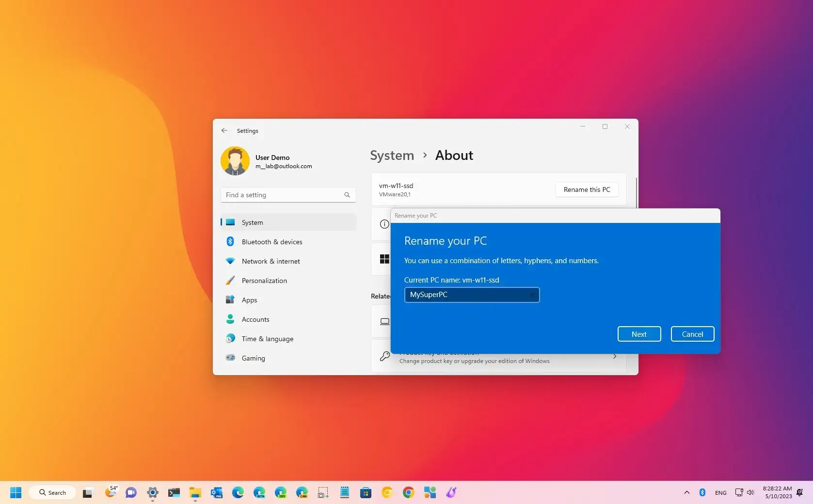Launch Notepad from the taskbar
Screen dimensions: 813x504
coord(344,492)
